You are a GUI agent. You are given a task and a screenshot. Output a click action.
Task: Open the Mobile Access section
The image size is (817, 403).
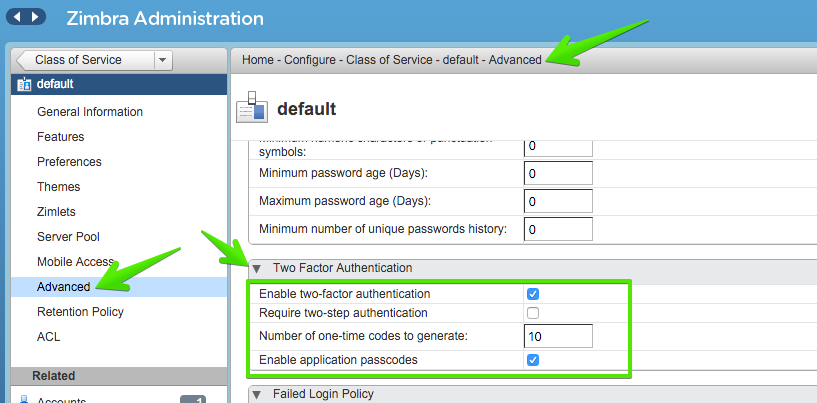click(76, 262)
